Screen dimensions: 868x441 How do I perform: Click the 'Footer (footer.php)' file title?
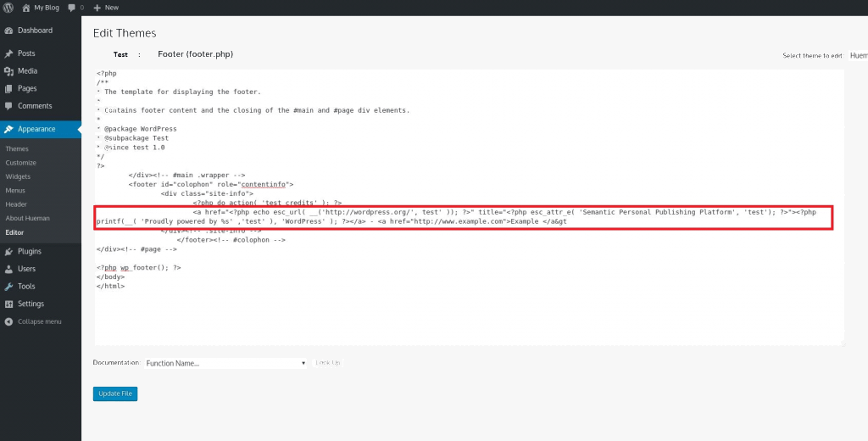point(196,54)
